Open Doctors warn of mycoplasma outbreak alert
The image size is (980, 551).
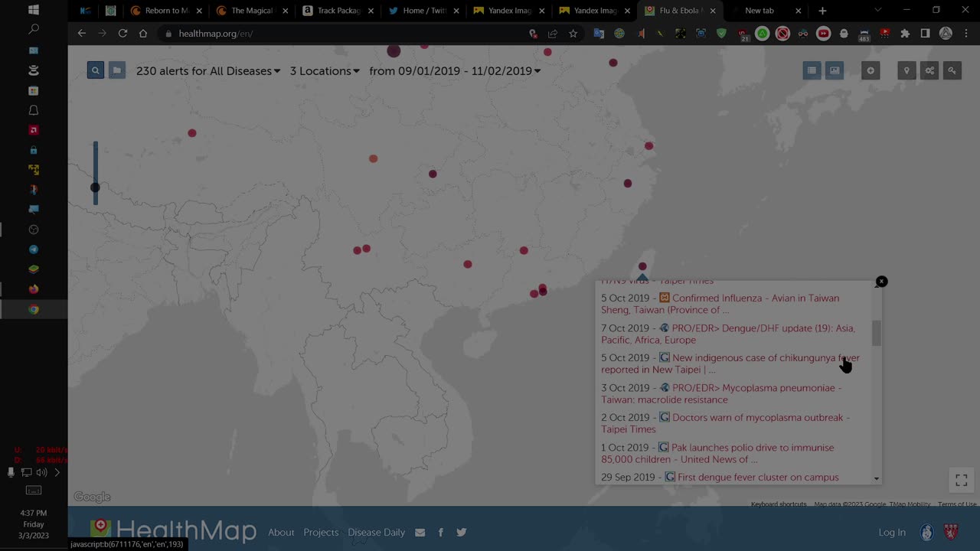725,423
